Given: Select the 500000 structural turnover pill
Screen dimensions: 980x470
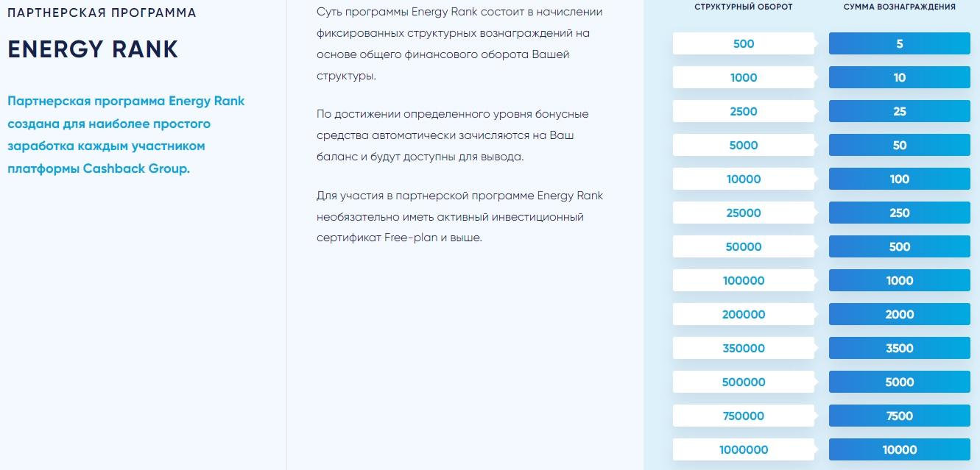Looking at the screenshot, I should [744, 382].
